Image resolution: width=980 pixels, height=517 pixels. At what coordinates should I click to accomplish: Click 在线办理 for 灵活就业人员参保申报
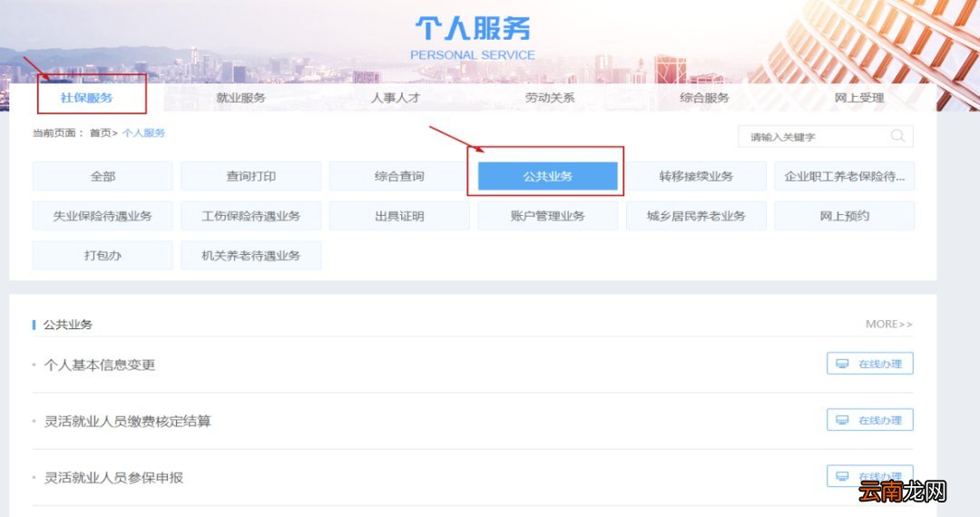(x=870, y=476)
